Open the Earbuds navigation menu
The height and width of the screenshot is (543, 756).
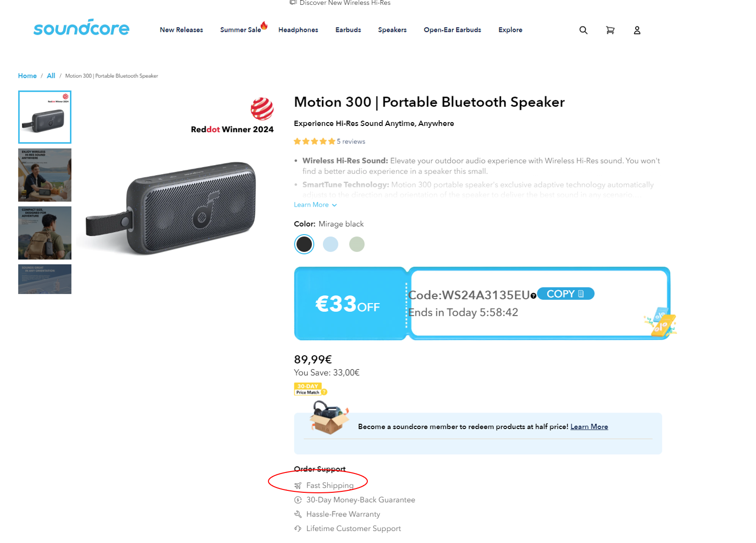348,30
